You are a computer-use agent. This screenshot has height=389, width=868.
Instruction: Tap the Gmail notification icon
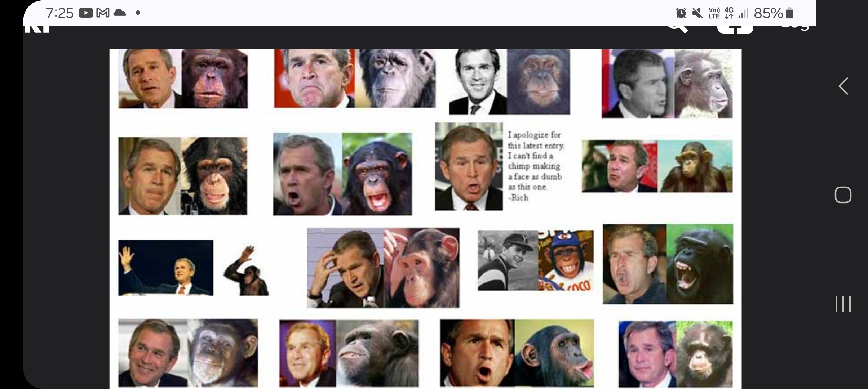(103, 13)
